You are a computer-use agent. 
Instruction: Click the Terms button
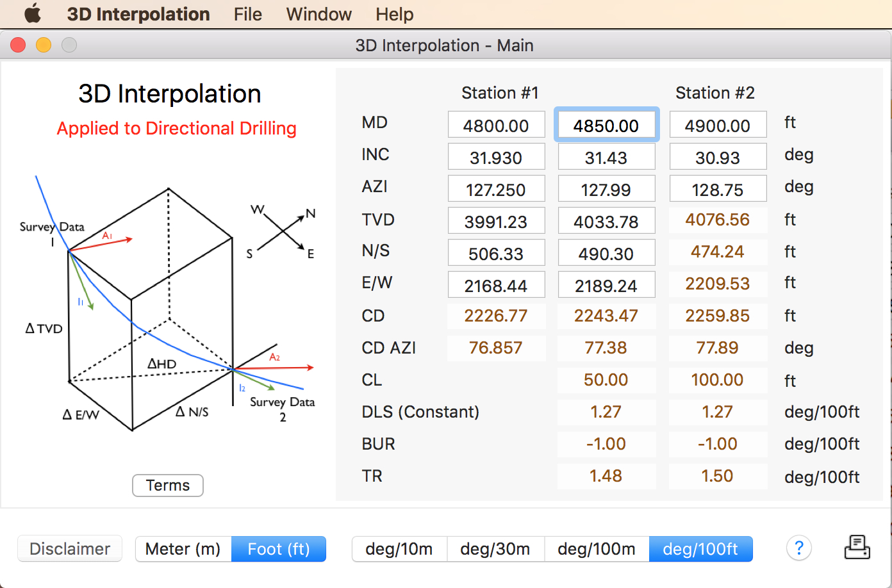pyautogui.click(x=168, y=486)
